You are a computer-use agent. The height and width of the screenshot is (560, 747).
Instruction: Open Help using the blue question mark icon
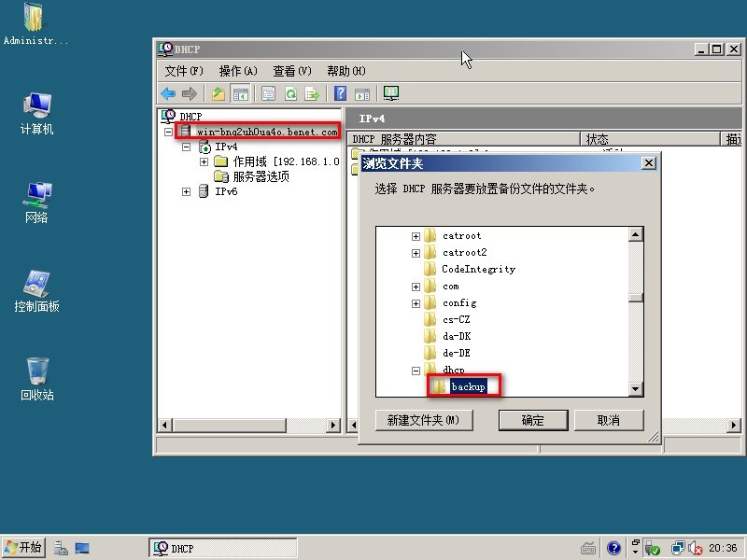click(342, 92)
